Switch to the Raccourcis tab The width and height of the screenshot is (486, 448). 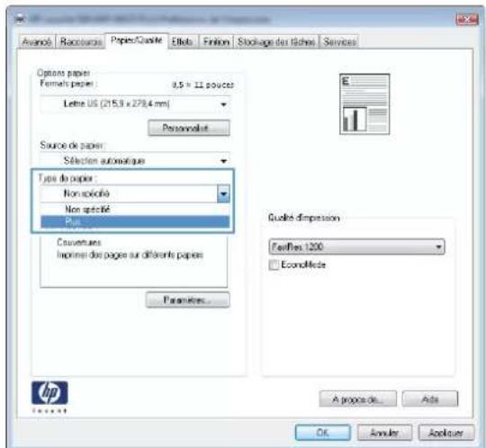(x=81, y=41)
